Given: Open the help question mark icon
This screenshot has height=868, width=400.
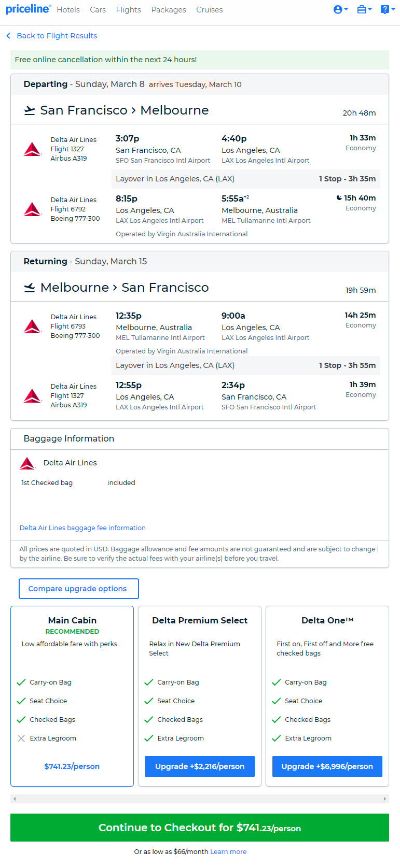Looking at the screenshot, I should coord(387,9).
